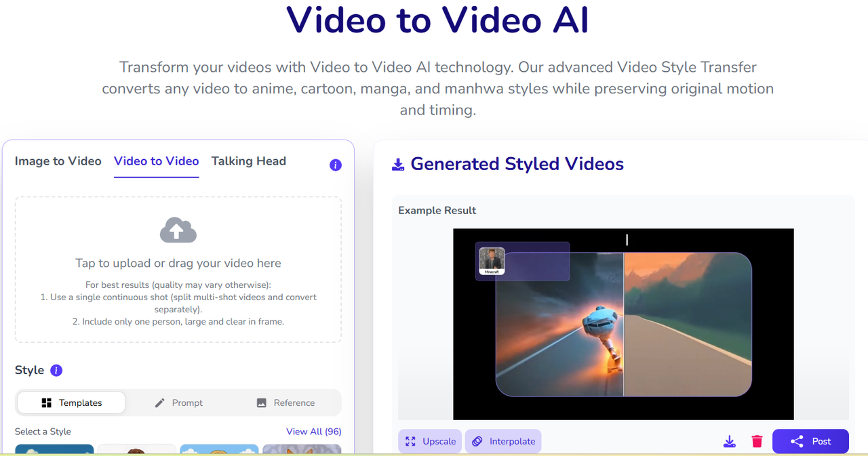The width and height of the screenshot is (868, 456).
Task: Select the Templates style mode
Action: pos(71,402)
